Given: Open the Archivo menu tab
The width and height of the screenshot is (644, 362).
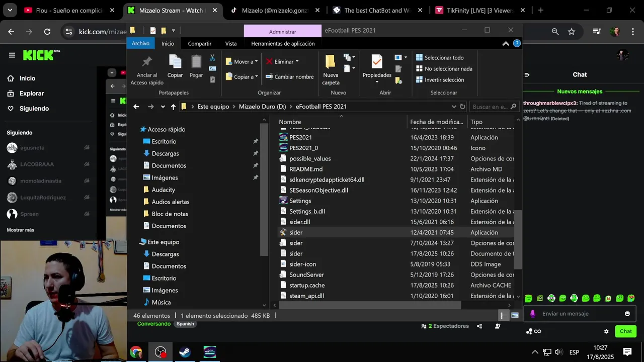Looking at the screenshot, I should 140,44.
